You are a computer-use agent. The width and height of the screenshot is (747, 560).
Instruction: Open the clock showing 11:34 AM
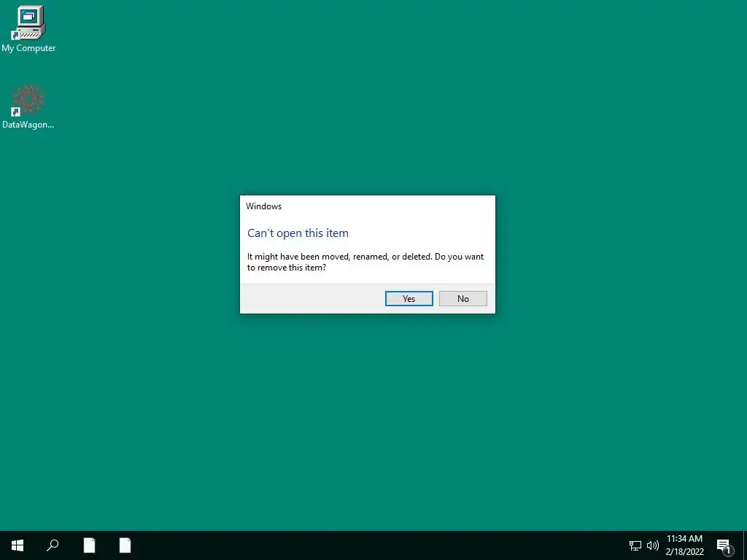(x=684, y=545)
